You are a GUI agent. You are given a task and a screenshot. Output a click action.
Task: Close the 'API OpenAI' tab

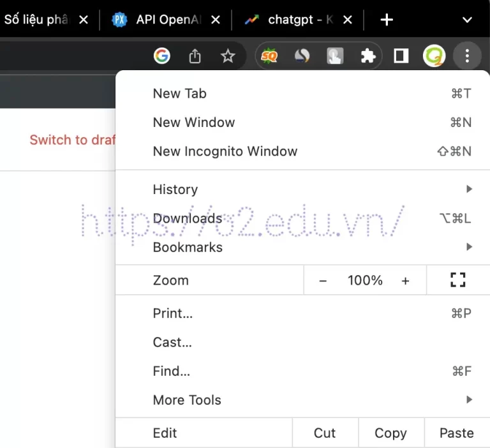point(216,20)
